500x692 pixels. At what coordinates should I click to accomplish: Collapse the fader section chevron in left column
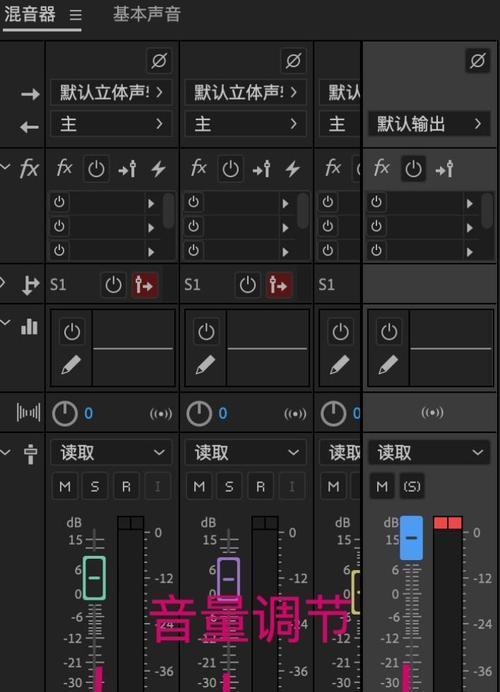coord(5,452)
